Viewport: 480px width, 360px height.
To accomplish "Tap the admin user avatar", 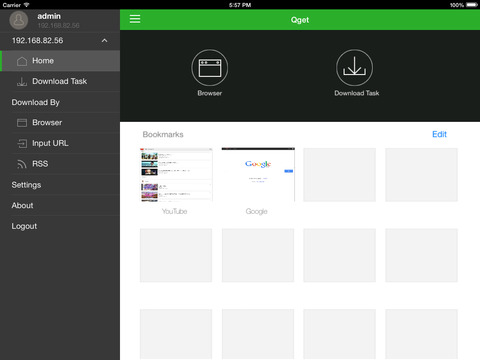I will [19, 20].
